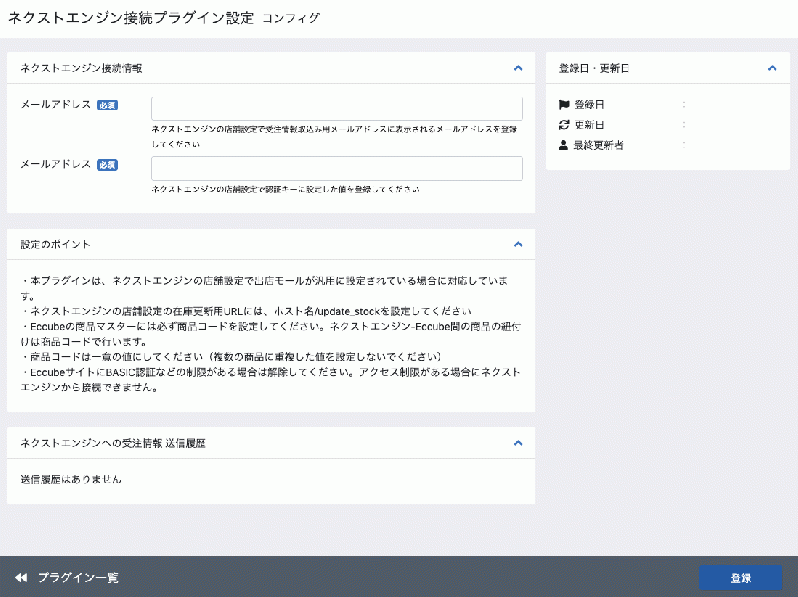Click the 送信履歴はありません message

tap(71, 479)
